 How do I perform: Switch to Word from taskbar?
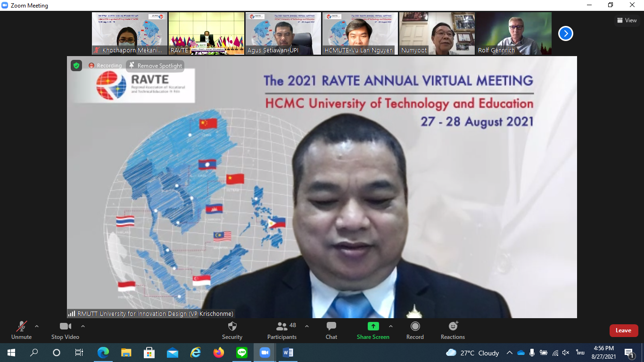point(288,353)
